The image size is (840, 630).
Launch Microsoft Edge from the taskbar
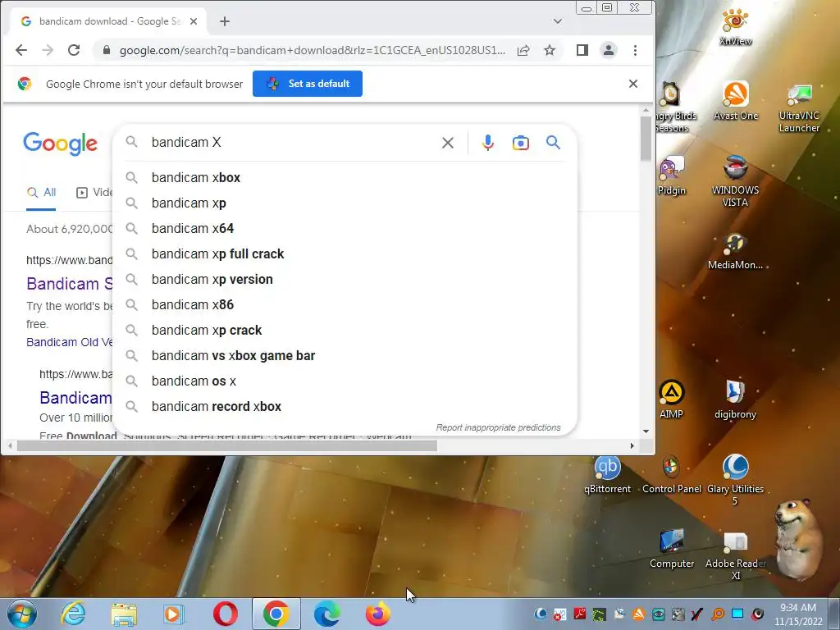tap(326, 614)
